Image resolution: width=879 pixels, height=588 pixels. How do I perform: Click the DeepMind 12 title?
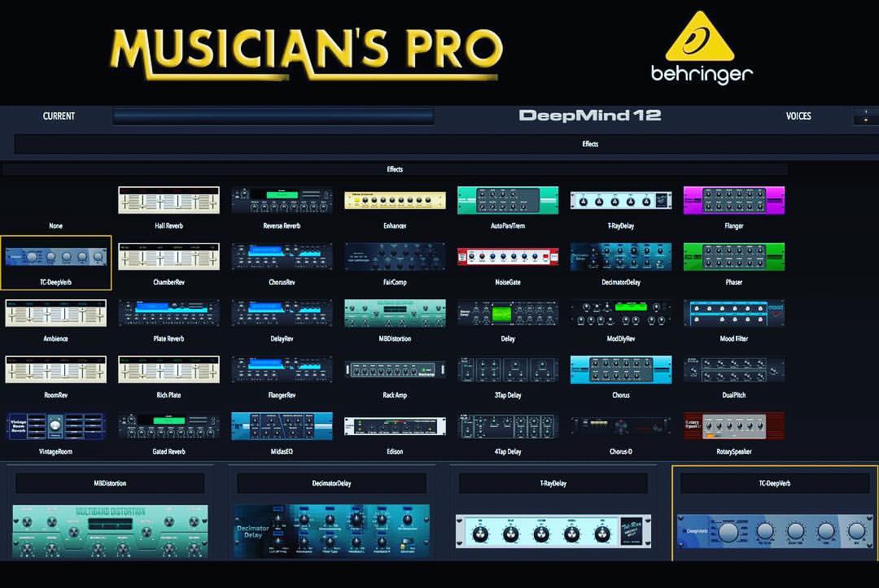(590, 115)
